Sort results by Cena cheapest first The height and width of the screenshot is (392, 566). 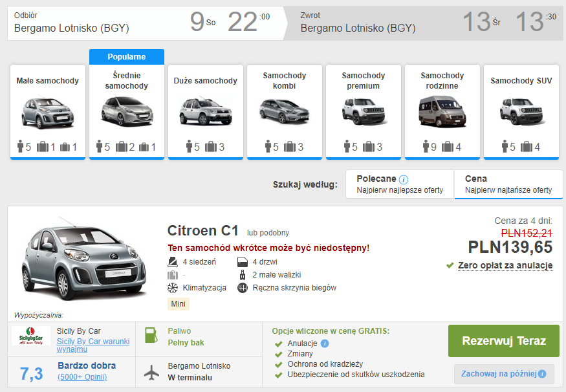[508, 184]
